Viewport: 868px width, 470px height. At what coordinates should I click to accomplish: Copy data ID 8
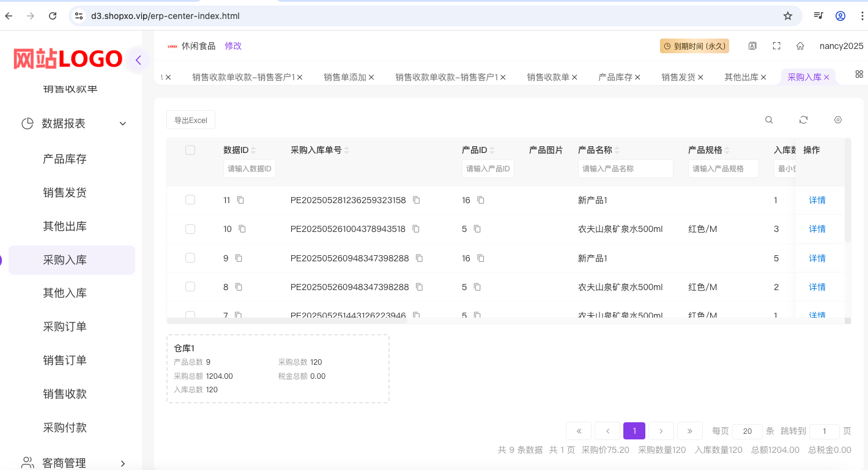pos(239,287)
